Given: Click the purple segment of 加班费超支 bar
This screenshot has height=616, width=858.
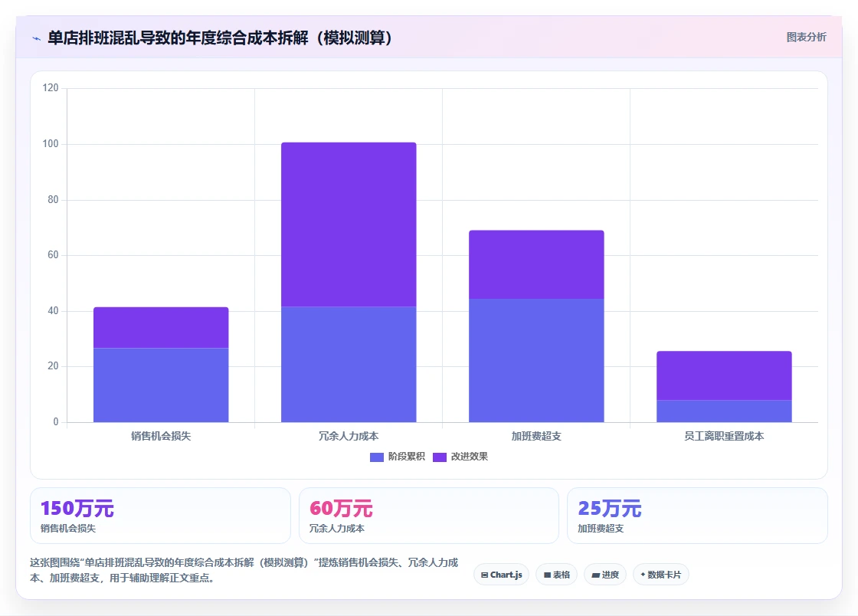Looking at the screenshot, I should pos(536,265).
